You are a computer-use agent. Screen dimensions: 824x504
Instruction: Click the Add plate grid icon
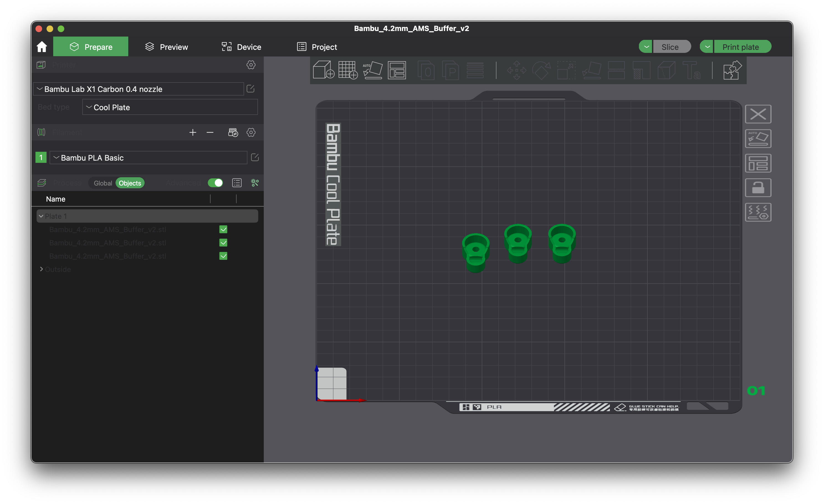[348, 70]
